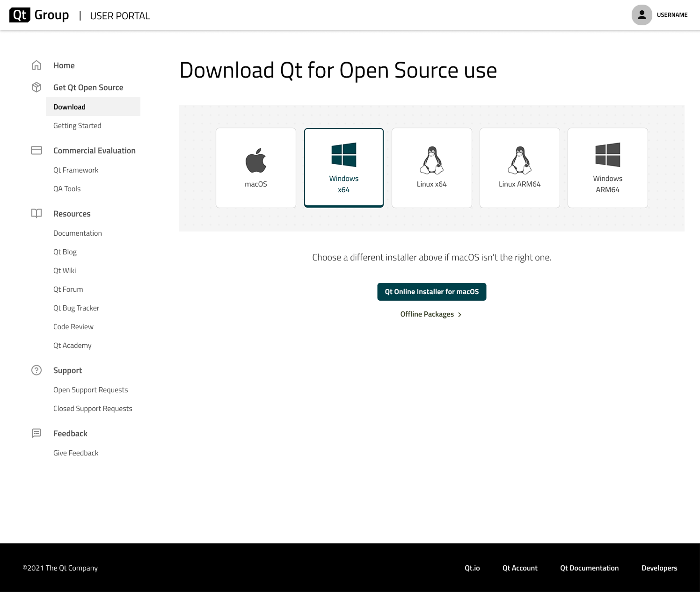The width and height of the screenshot is (700, 592).
Task: Switch to the Getting Started page
Action: pos(77,125)
